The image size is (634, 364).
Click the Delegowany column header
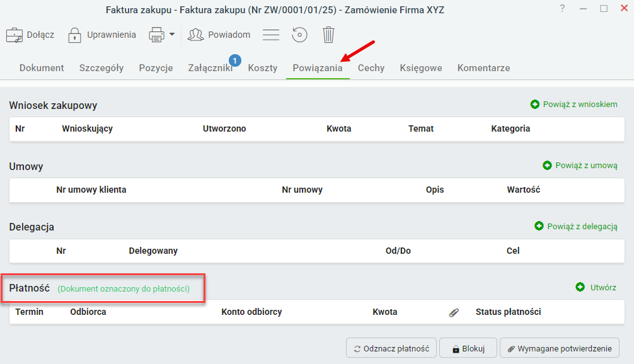(153, 251)
